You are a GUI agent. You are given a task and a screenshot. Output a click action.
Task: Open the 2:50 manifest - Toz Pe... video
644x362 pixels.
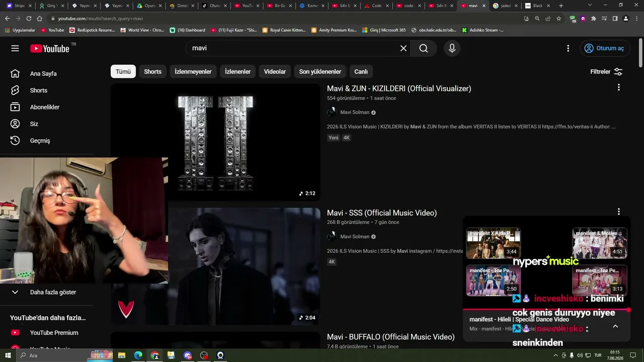(x=493, y=281)
